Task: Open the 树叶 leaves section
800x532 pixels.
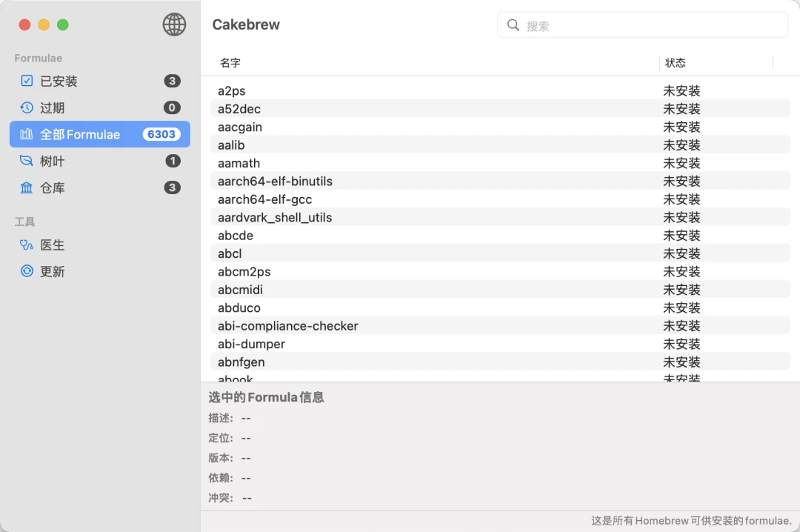Action: (100, 161)
